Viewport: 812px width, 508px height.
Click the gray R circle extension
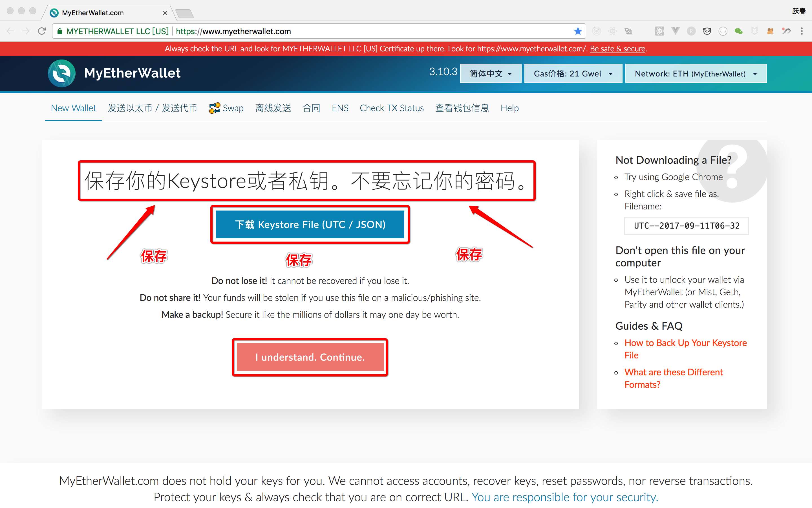[691, 31]
